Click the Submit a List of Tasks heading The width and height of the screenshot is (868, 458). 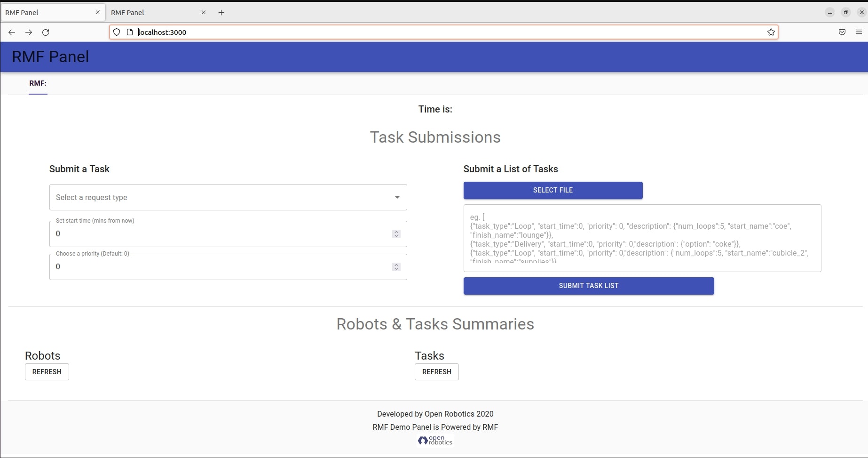coord(511,169)
